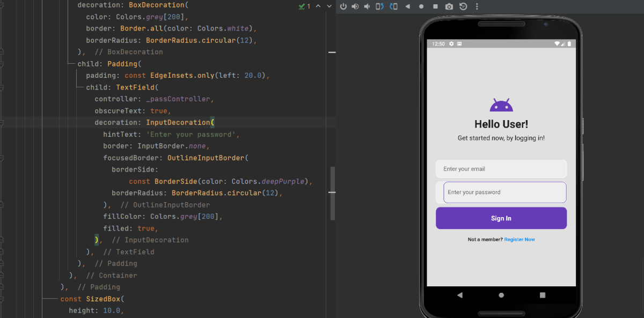Tap the phone's recents navigation square
Viewport: 644px width, 318px height.
(x=543, y=295)
